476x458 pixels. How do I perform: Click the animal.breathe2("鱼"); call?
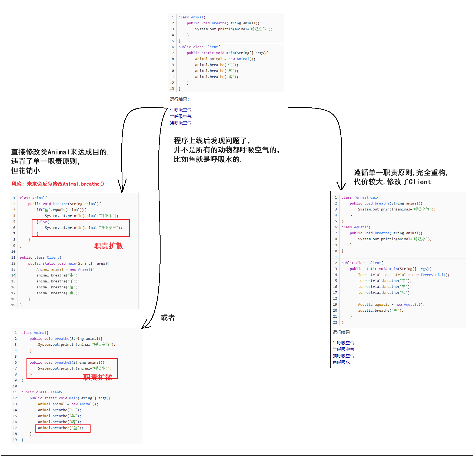click(61, 428)
